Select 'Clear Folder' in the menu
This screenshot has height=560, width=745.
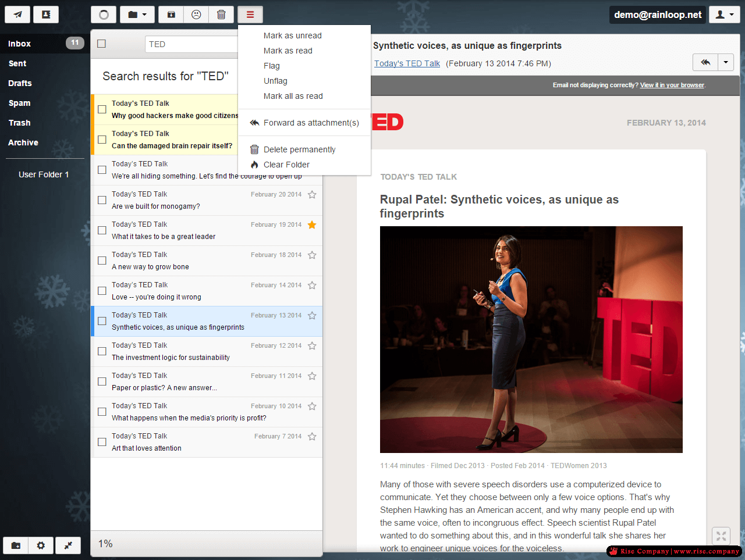(304, 165)
